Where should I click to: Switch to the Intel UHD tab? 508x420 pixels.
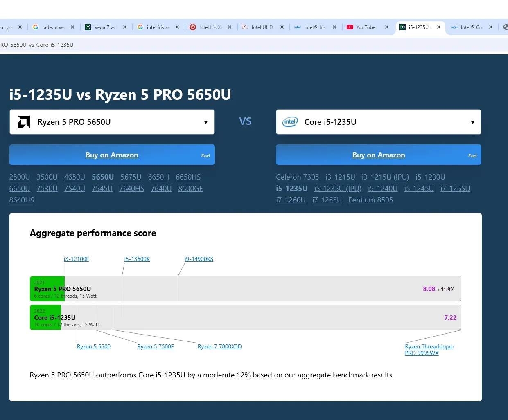coord(263,27)
